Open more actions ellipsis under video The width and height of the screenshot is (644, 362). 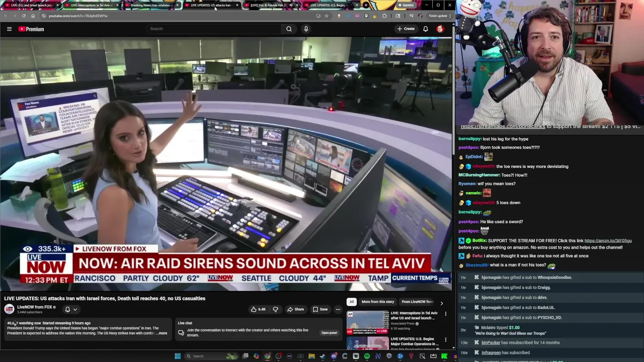[x=338, y=309]
